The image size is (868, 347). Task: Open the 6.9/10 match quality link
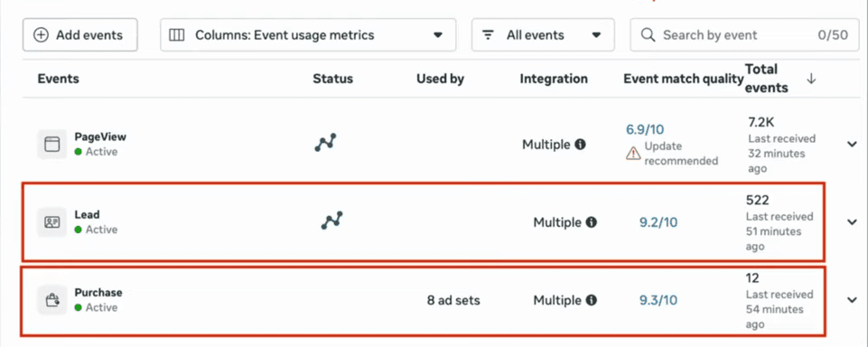coord(645,129)
